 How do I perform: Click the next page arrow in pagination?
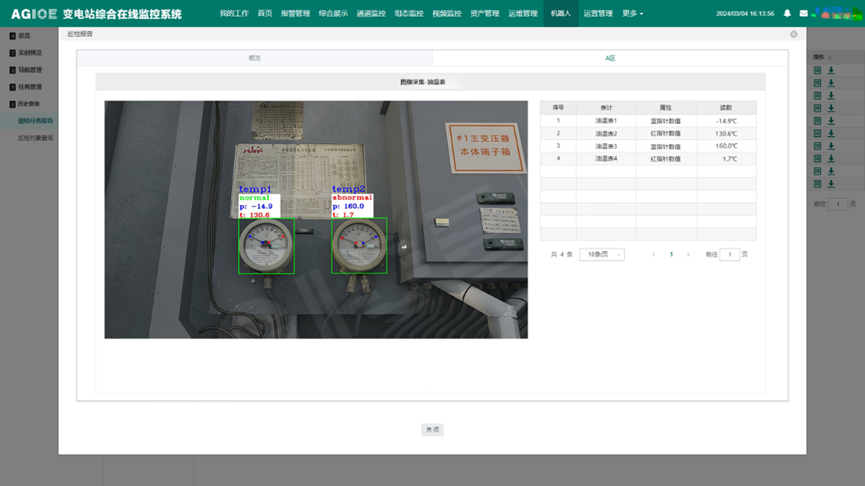click(688, 255)
